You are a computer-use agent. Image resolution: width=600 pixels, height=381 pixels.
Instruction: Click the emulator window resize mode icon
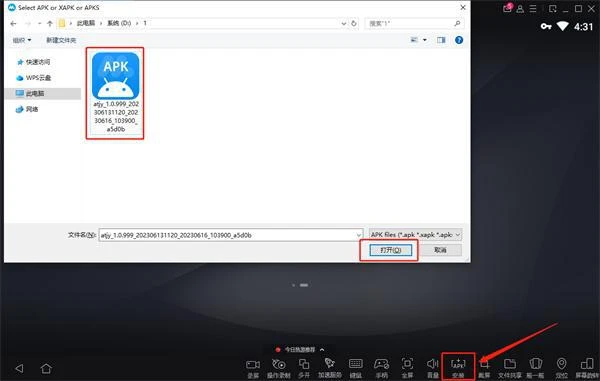pos(552,8)
